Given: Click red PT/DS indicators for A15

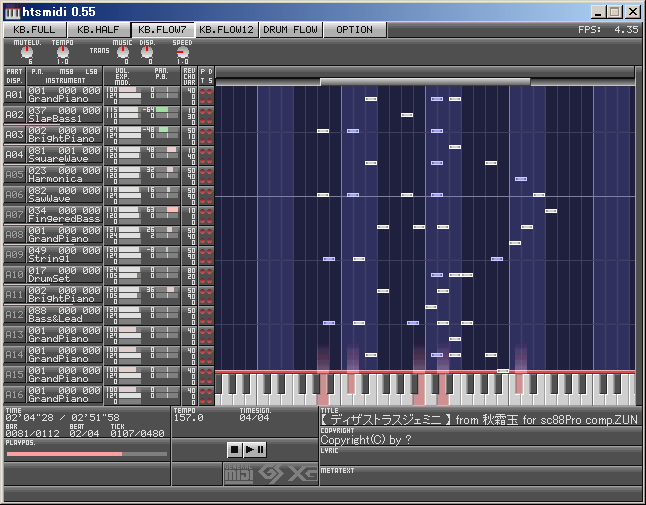Looking at the screenshot, I should [x=206, y=374].
